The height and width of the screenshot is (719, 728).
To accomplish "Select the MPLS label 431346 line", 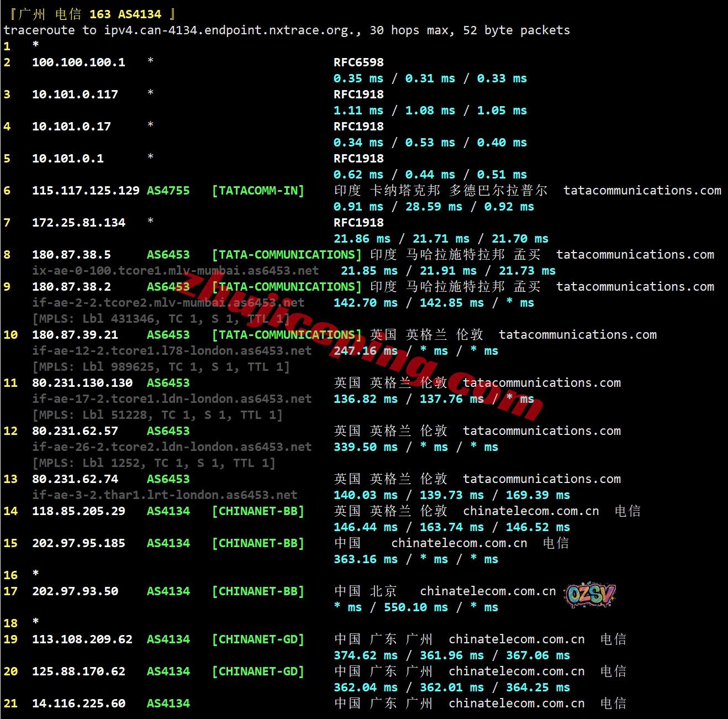I will (x=161, y=319).
